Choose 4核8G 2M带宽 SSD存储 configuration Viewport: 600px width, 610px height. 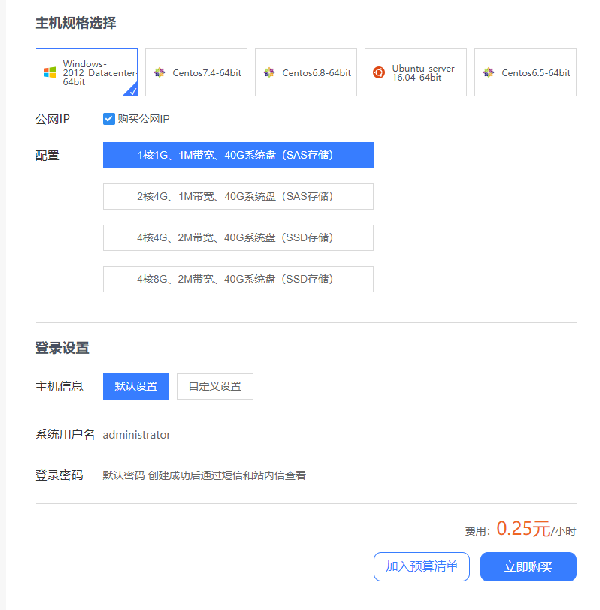pyautogui.click(x=238, y=279)
